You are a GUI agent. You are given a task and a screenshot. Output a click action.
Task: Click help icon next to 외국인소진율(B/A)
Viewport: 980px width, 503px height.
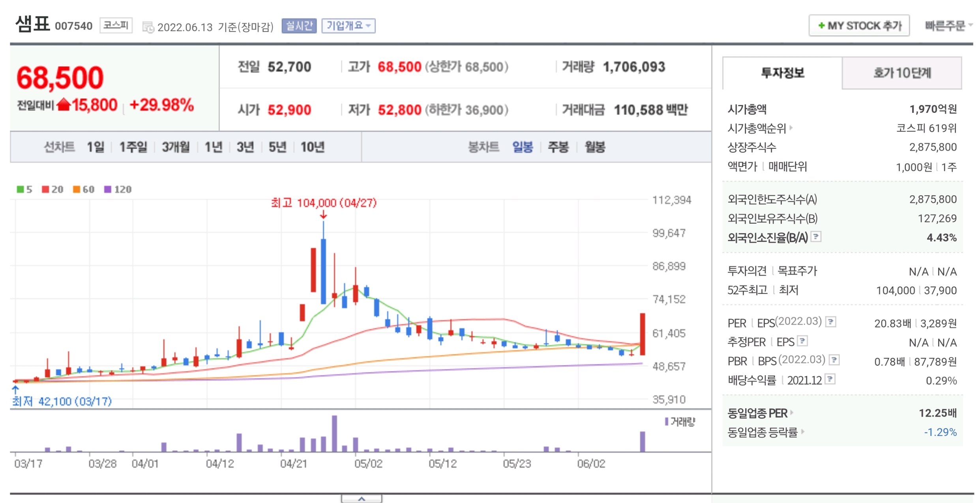[816, 237]
